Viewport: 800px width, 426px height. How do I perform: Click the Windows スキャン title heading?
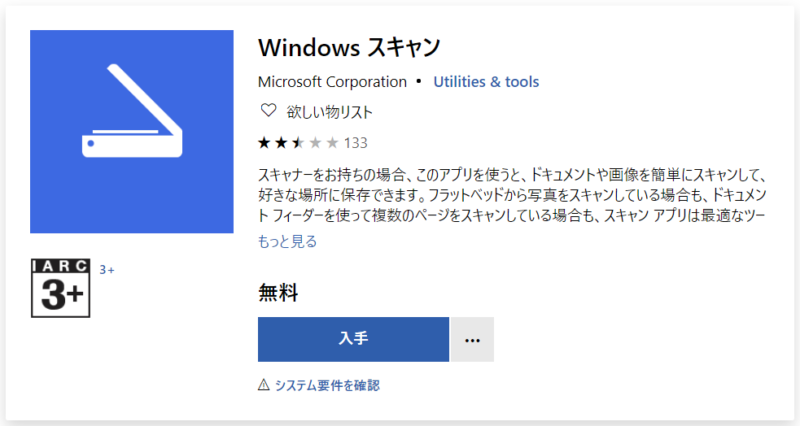click(x=349, y=47)
